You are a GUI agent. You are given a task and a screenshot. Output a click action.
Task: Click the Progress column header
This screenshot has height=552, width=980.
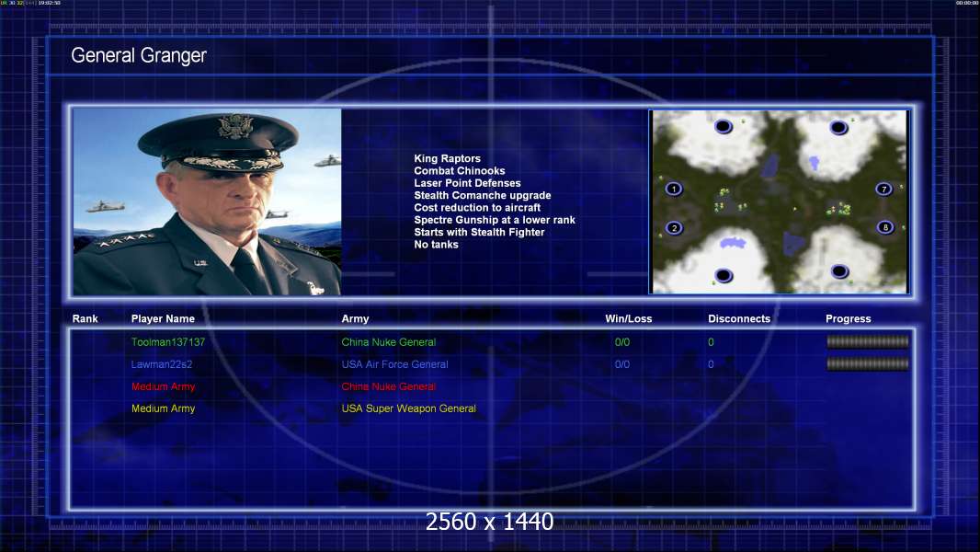tap(849, 319)
